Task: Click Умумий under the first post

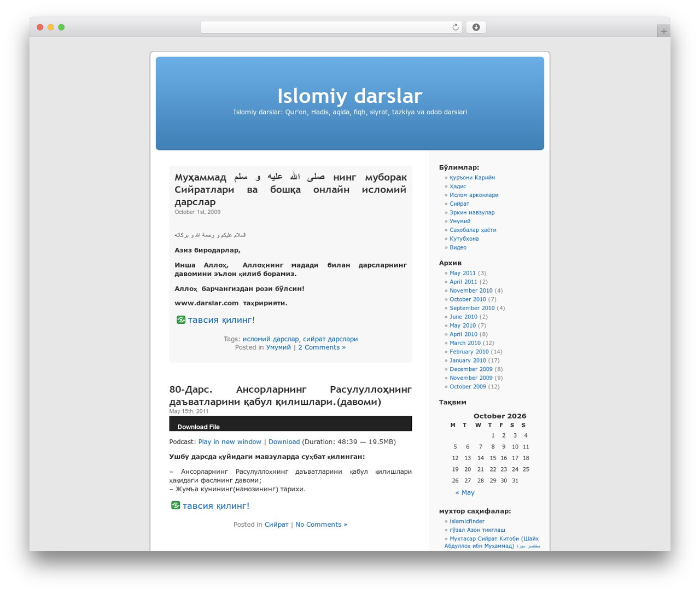Action: (x=278, y=347)
